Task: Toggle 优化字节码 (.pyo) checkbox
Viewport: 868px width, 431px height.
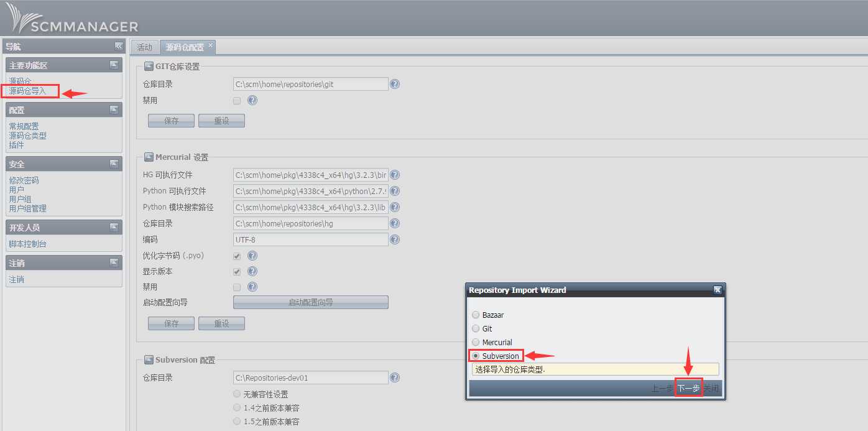Action: click(x=237, y=256)
